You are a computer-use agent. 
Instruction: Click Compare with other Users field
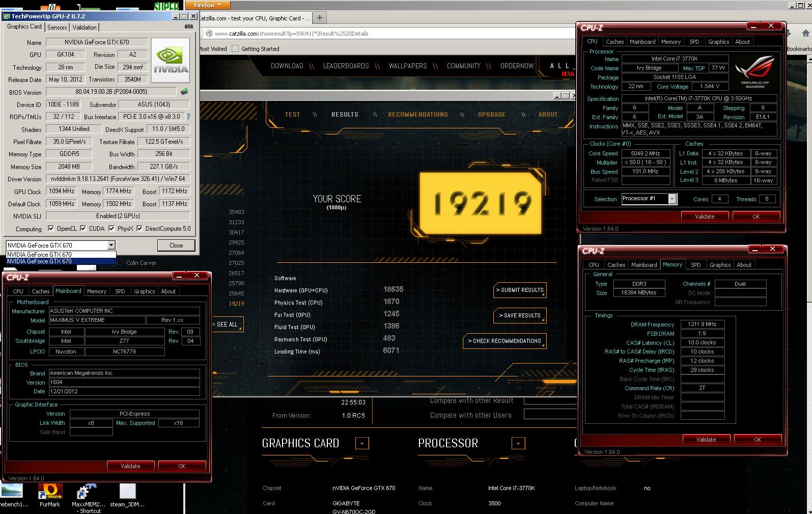pyautogui.click(x=550, y=415)
